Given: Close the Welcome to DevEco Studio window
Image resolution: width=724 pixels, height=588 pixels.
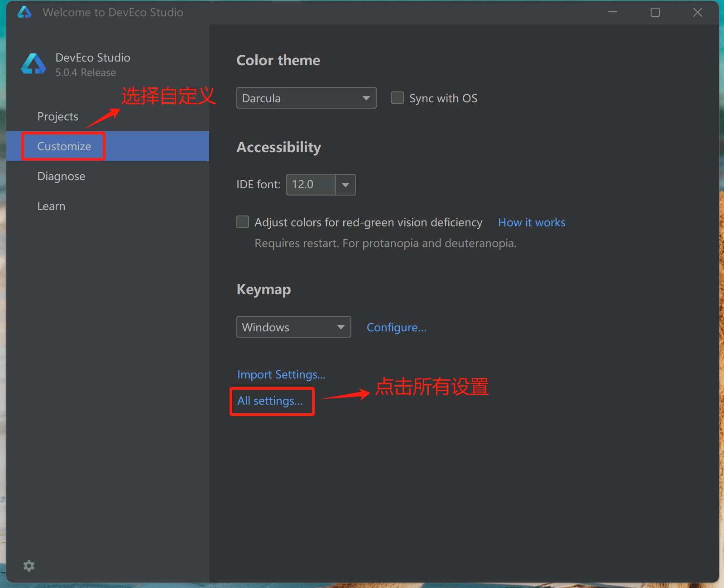Looking at the screenshot, I should tap(698, 12).
